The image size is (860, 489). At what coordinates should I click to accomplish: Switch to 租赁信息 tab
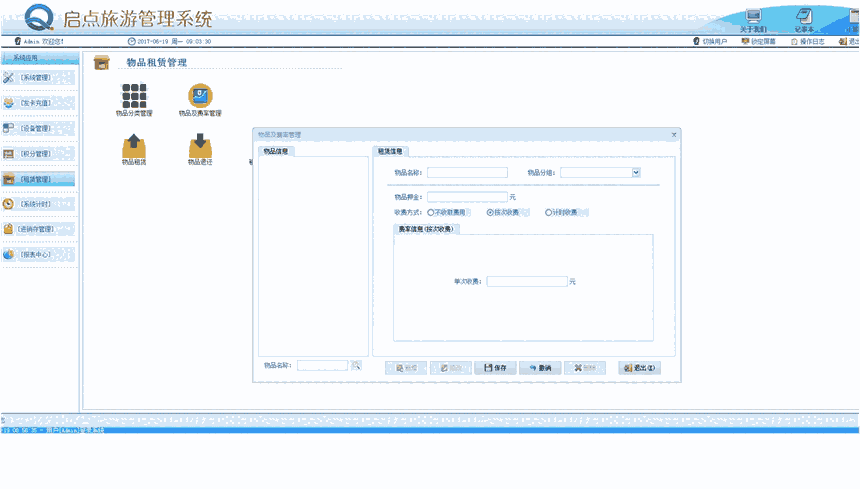pos(390,152)
